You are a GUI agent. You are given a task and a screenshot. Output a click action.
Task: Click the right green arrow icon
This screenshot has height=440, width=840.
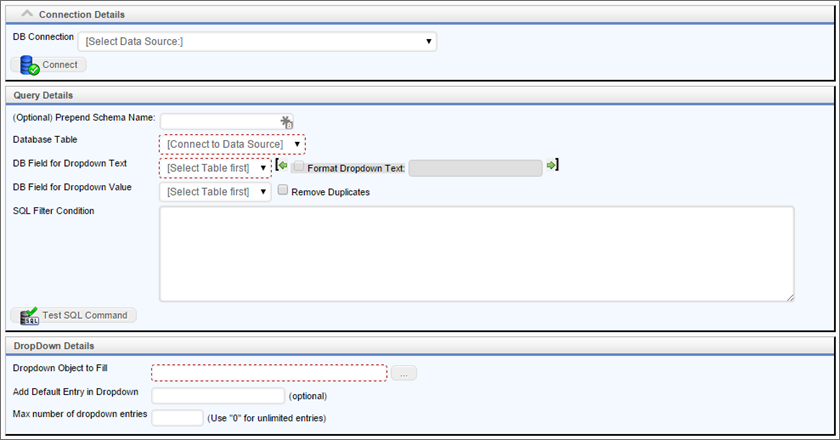point(550,167)
